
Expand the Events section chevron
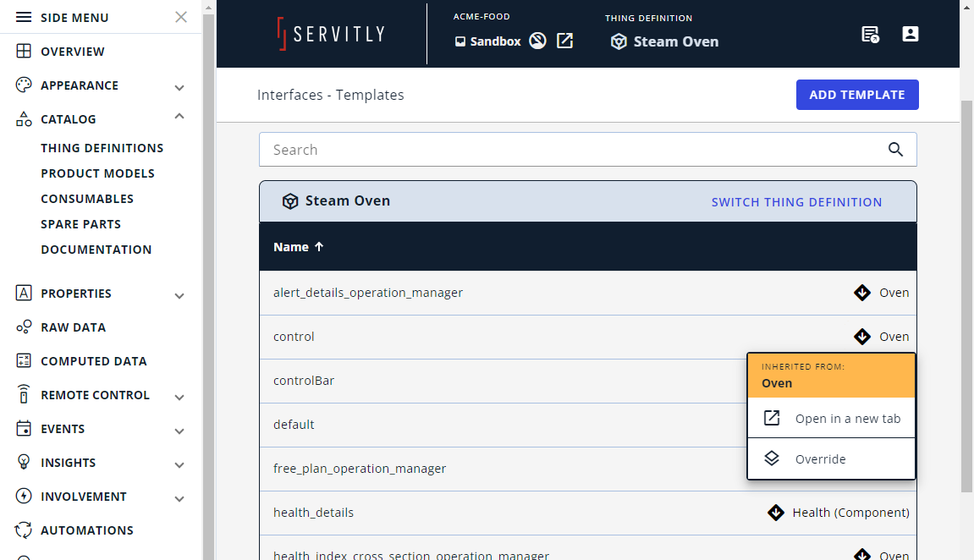(179, 431)
